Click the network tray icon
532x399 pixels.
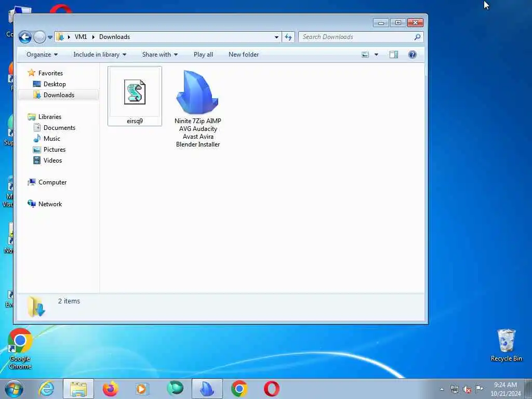pos(454,390)
